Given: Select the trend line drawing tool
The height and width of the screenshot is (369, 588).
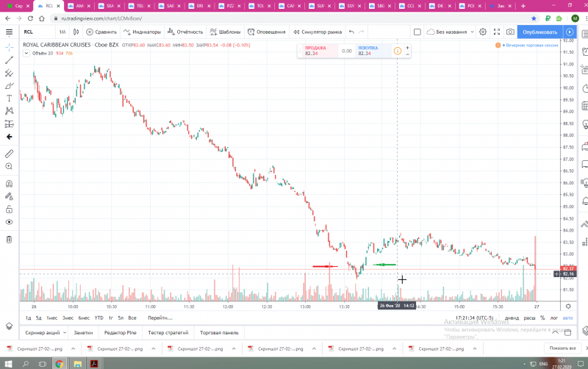Looking at the screenshot, I should pos(9,60).
